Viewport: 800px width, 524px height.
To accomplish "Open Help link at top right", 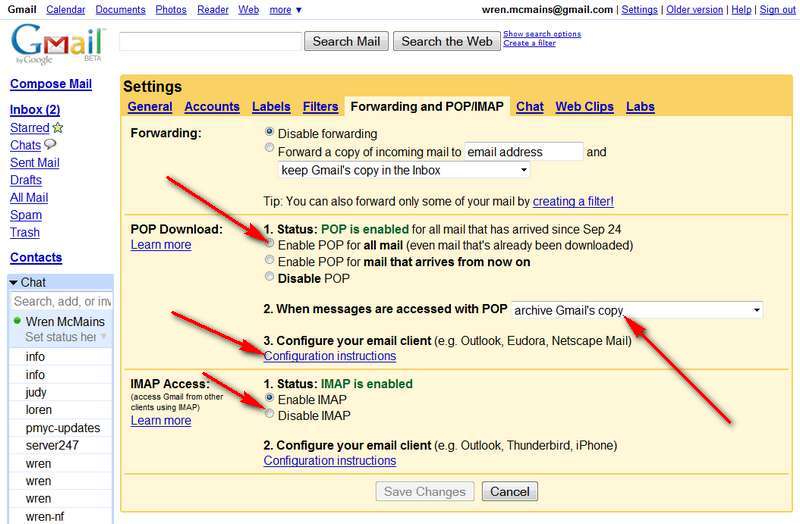I will (x=741, y=10).
